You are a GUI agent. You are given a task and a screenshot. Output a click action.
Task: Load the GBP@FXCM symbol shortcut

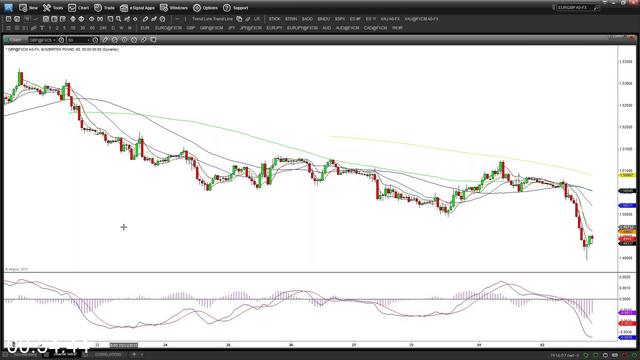(x=211, y=28)
